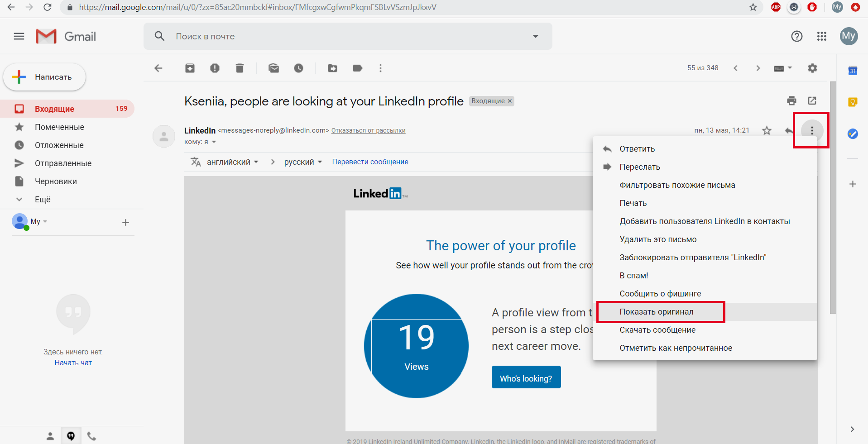Open the Settings gear

click(x=812, y=68)
